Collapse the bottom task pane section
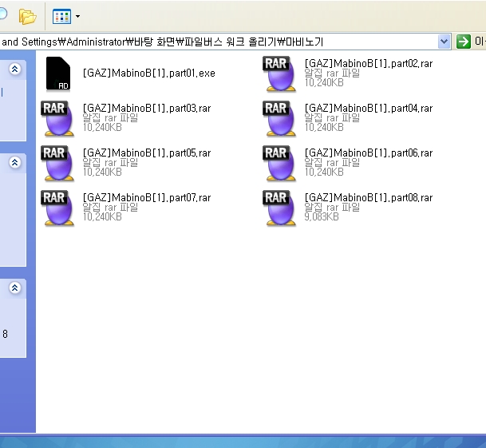This screenshot has width=486, height=448. [x=15, y=287]
